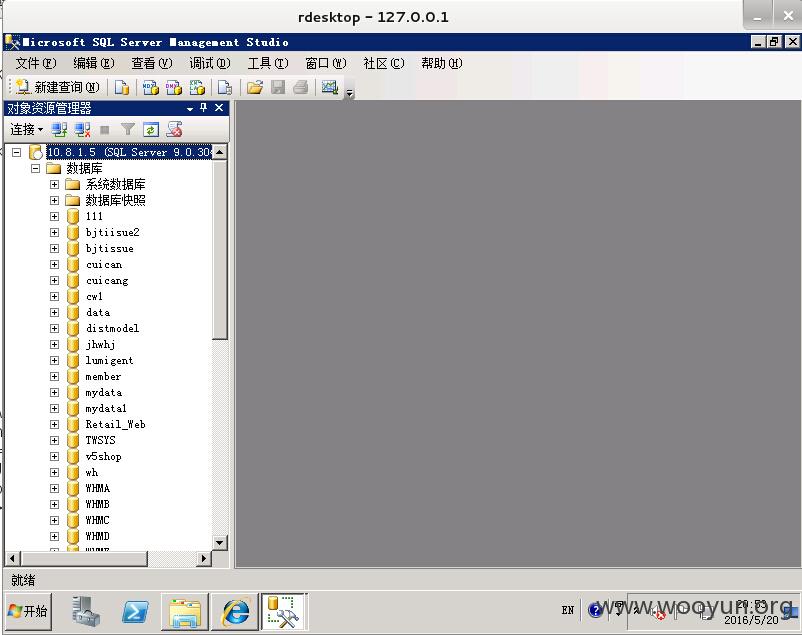Click the Filter funnel icon
The height and width of the screenshot is (635, 802).
click(x=128, y=129)
